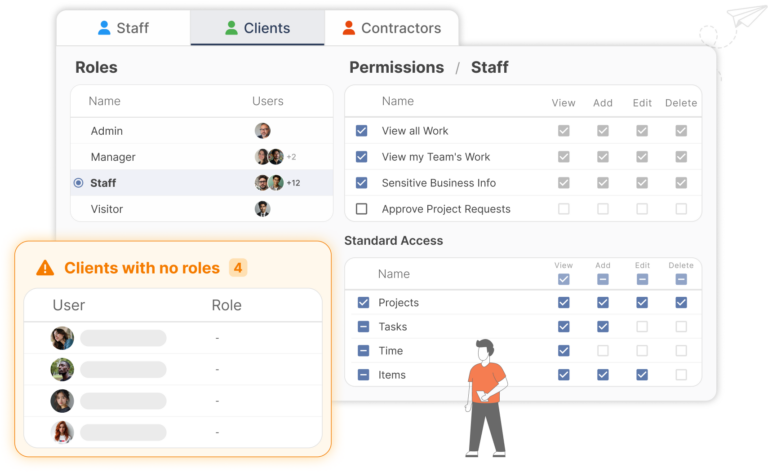Click the Manager role user avatars
Viewport: 768px width, 472px height.
268,157
